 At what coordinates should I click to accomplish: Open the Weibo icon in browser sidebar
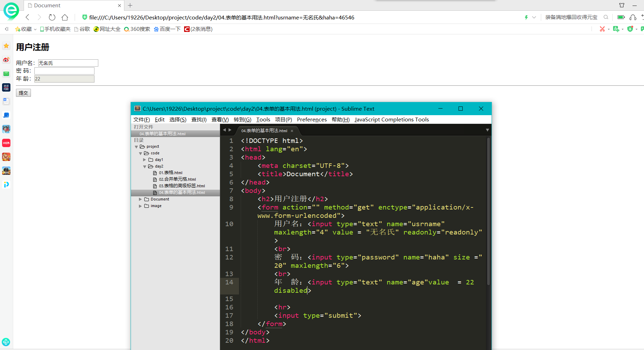point(6,60)
